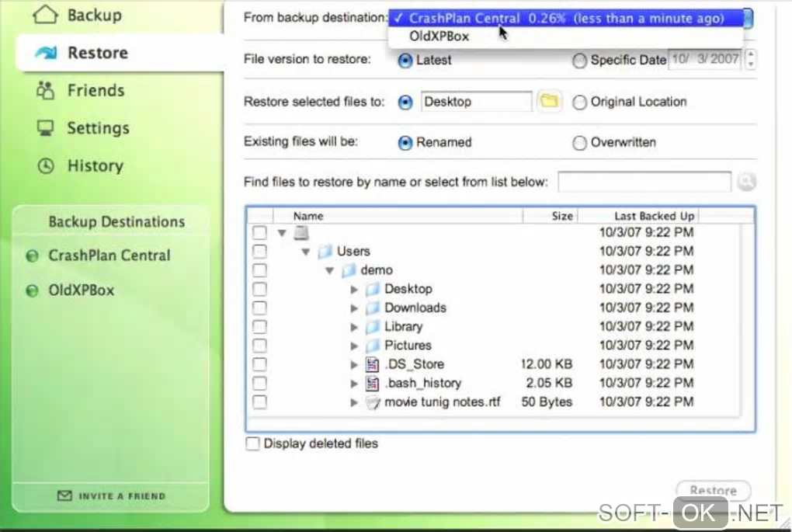Choose Renamed for existing files
Image resolution: width=792 pixels, height=532 pixels.
click(x=405, y=143)
